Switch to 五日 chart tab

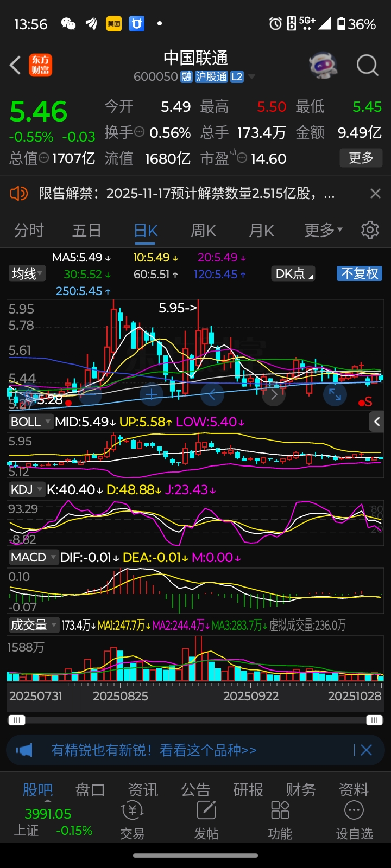pyautogui.click(x=87, y=230)
